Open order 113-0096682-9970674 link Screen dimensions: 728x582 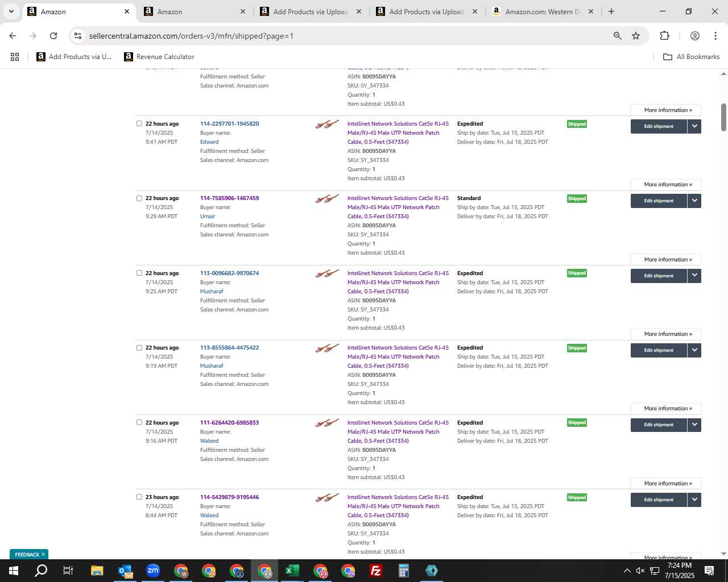tap(229, 273)
